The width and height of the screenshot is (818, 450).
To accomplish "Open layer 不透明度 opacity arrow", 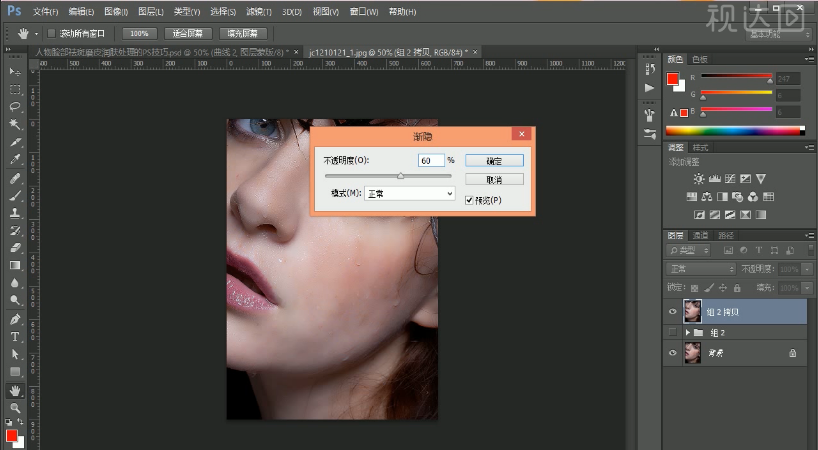I will [x=808, y=269].
